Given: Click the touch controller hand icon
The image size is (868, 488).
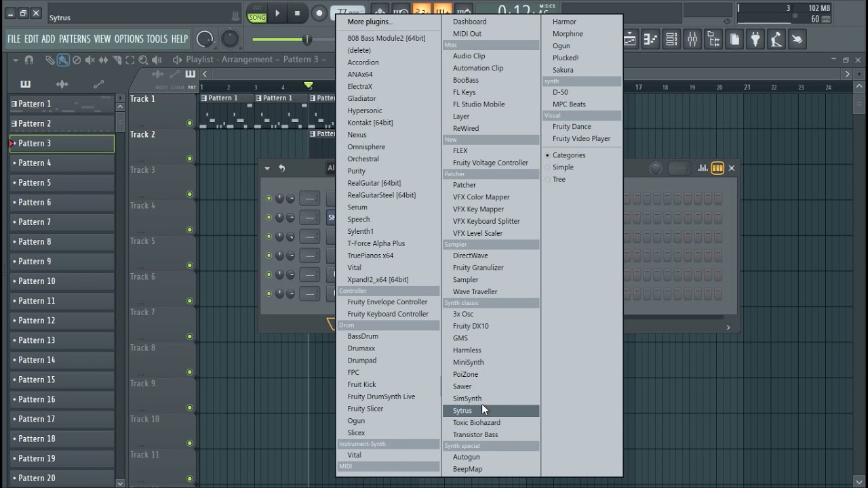Looking at the screenshot, I should click(797, 39).
